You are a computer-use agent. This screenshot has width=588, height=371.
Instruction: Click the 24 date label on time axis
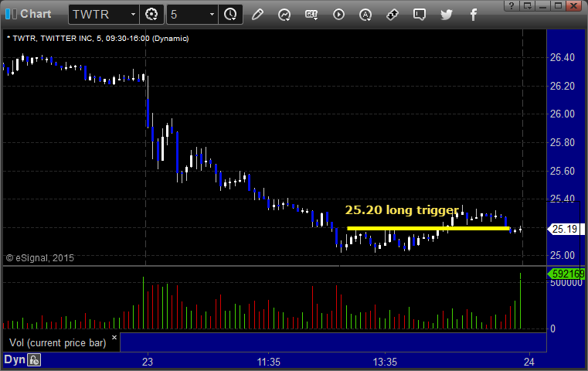point(529,362)
